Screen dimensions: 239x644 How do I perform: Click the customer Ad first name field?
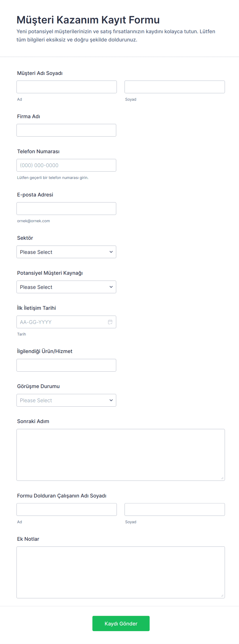coord(67,87)
